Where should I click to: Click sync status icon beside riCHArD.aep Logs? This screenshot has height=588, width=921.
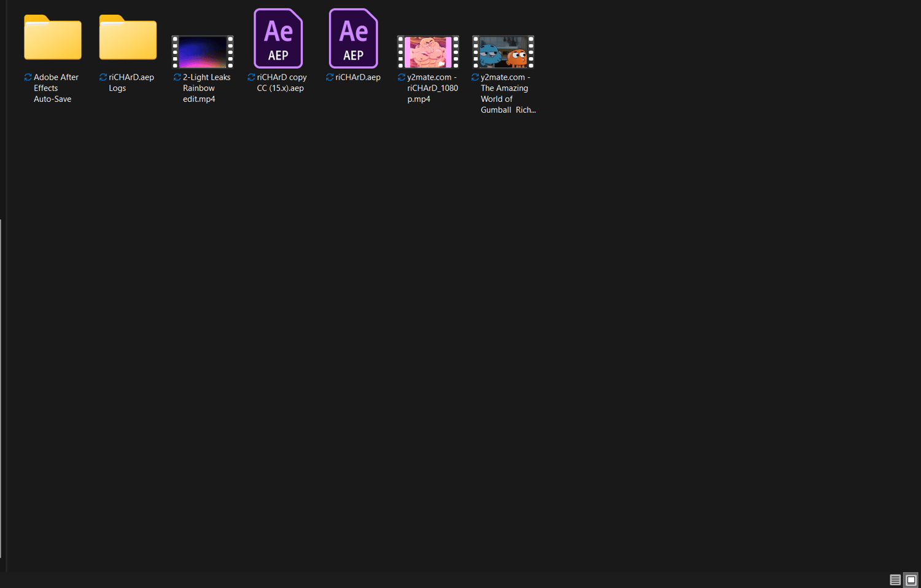coord(103,77)
